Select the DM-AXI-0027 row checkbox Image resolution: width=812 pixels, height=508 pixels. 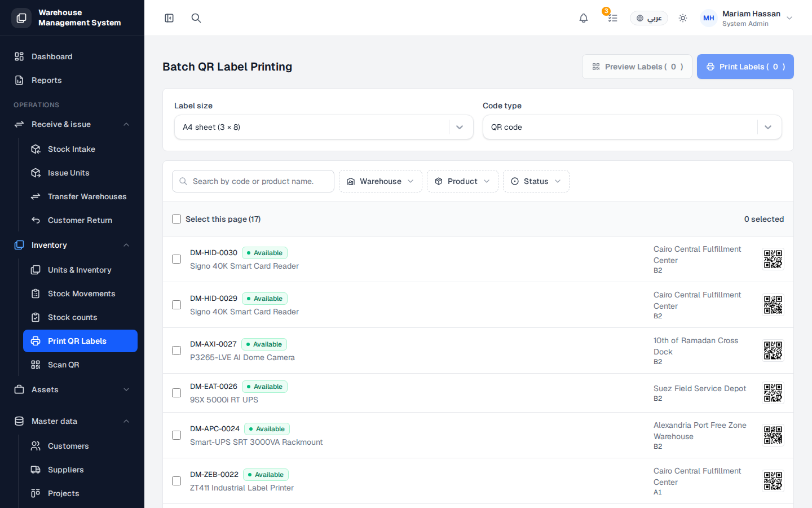(x=176, y=351)
